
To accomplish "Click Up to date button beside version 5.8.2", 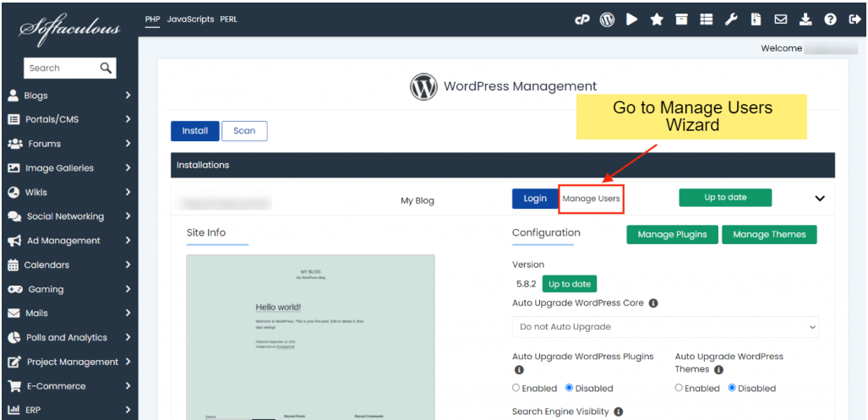I will [x=570, y=284].
